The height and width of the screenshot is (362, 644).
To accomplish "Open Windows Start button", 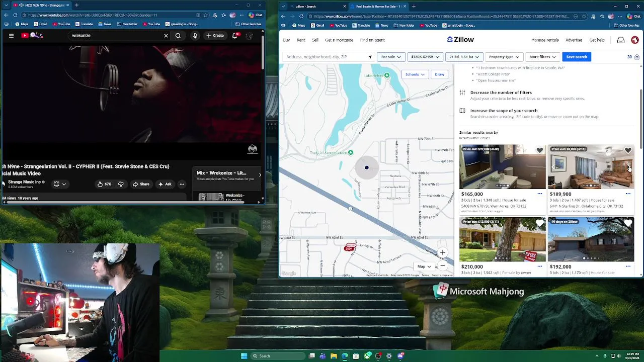I will tap(244, 356).
